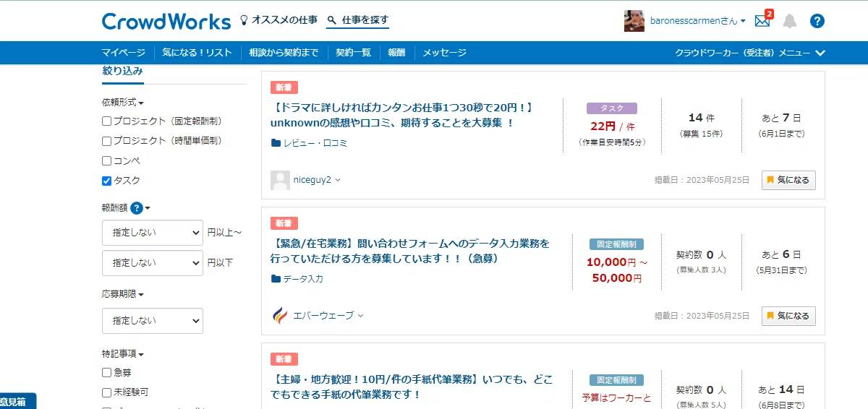The height and width of the screenshot is (409, 868).
Task: Click the notification bell icon
Action: [790, 21]
